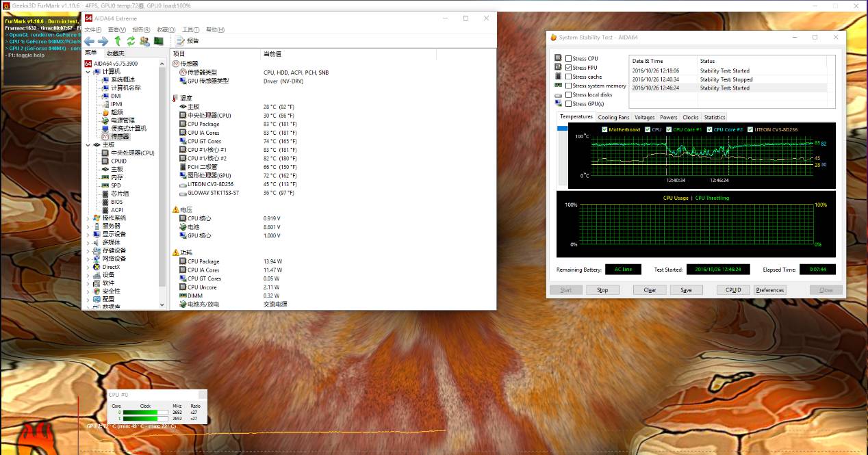Image resolution: width=868 pixels, height=455 pixels.
Task: Switch to the Cooling Fans tab
Action: click(613, 117)
